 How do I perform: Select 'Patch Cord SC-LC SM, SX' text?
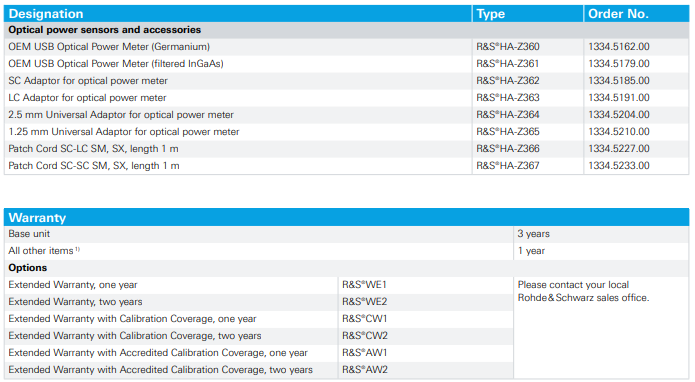tap(94, 148)
